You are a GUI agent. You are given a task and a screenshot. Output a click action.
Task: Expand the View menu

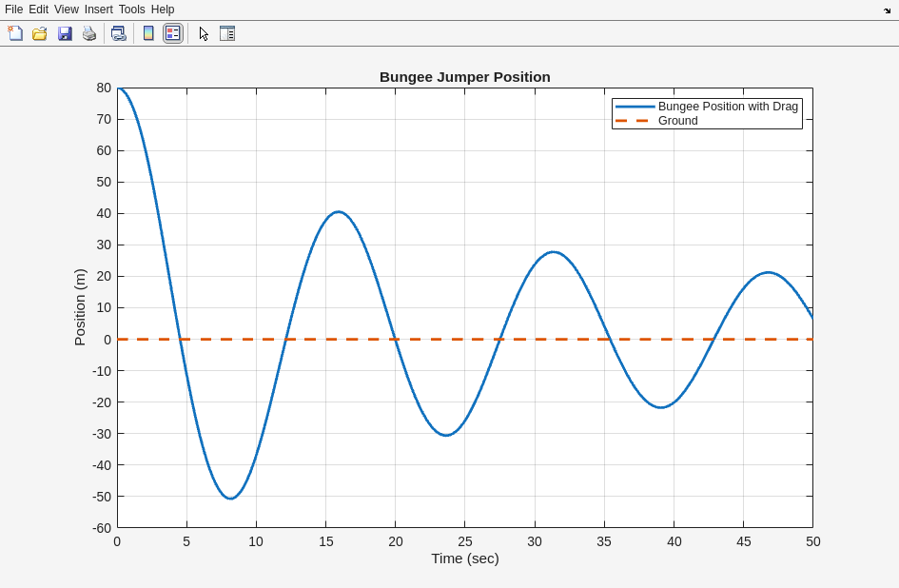67,10
